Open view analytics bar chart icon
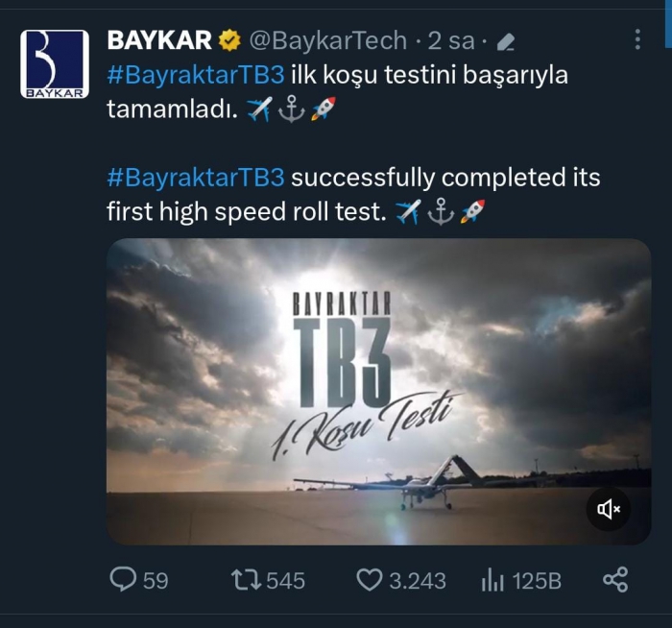Image resolution: width=672 pixels, height=628 pixels. [x=492, y=579]
